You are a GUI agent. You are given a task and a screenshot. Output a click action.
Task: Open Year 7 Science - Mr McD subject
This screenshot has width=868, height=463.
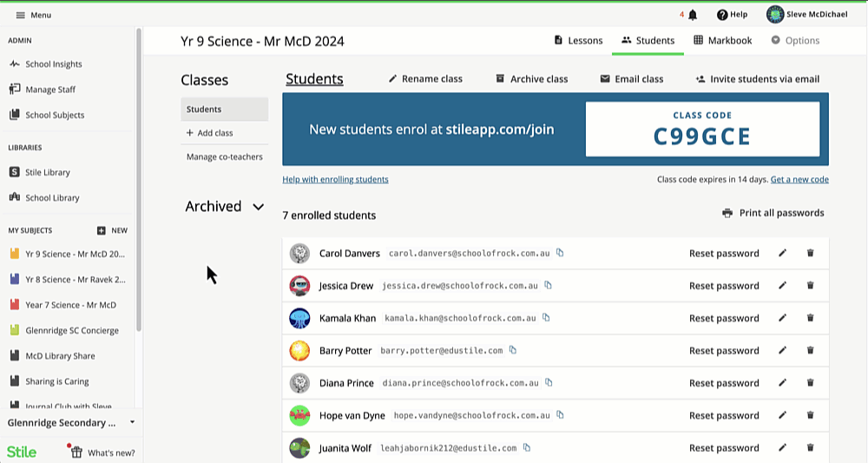pos(63,305)
